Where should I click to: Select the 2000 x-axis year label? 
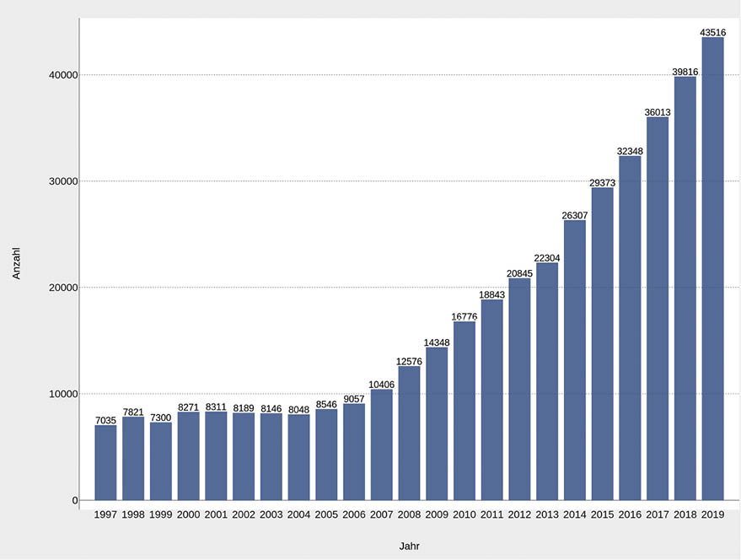point(189,514)
